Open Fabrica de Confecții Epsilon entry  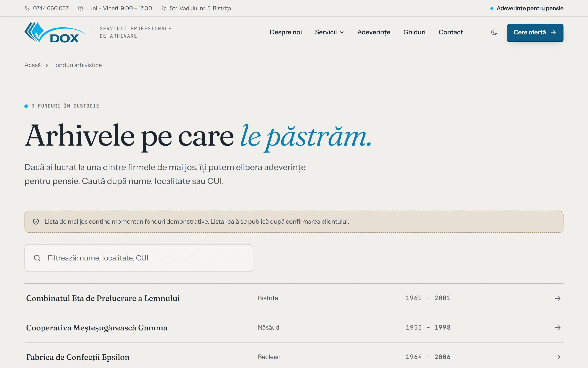(78, 357)
